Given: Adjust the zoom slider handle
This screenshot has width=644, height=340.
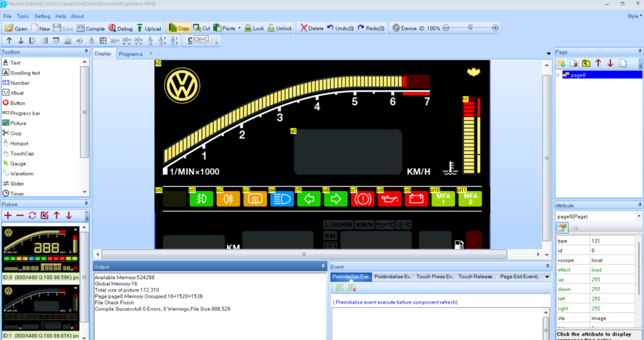Looking at the screenshot, I should pyautogui.click(x=470, y=28).
